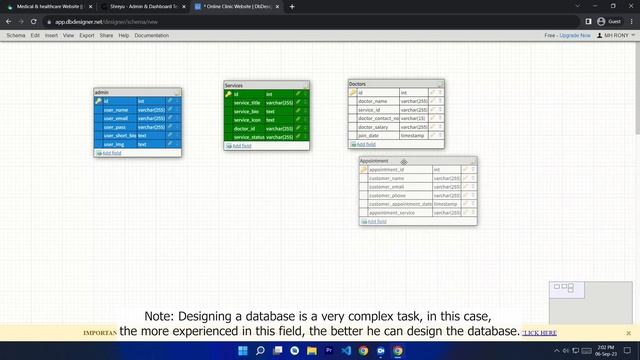Open Visual Studio Code from the taskbar
The height and width of the screenshot is (360, 640).
(x=346, y=351)
